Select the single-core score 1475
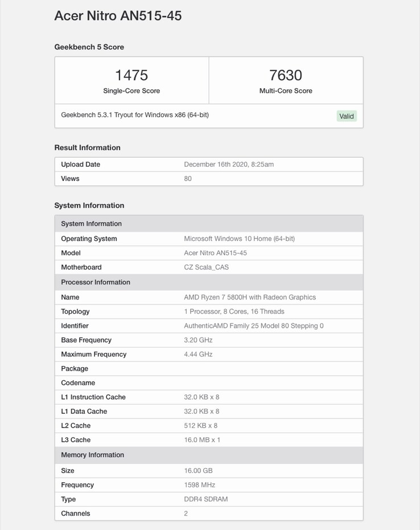 (x=131, y=75)
